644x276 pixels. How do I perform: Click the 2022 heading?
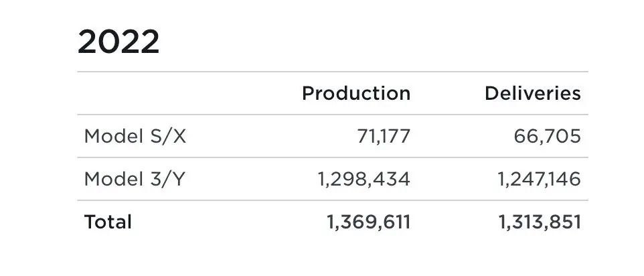pyautogui.click(x=118, y=42)
